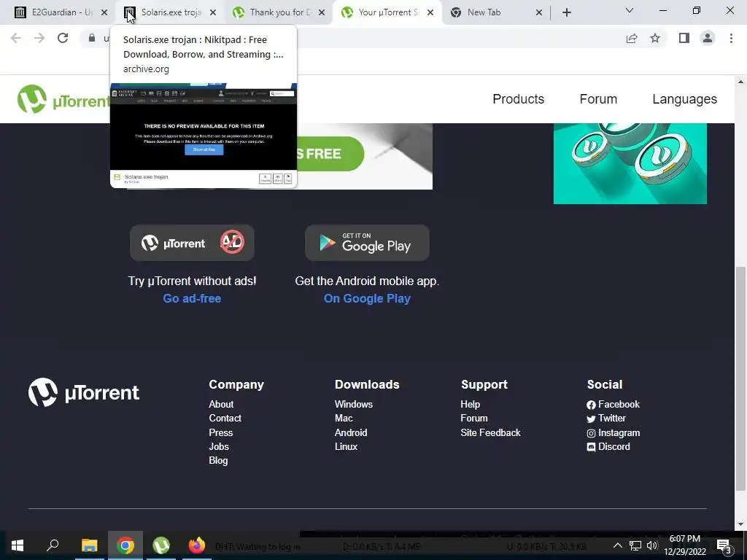The width and height of the screenshot is (747, 560).
Task: Click the scrollbar up arrow
Action: tap(740, 82)
